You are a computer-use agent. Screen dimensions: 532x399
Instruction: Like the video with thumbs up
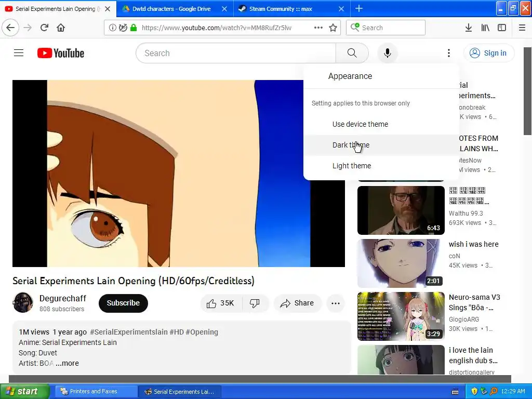221,303
